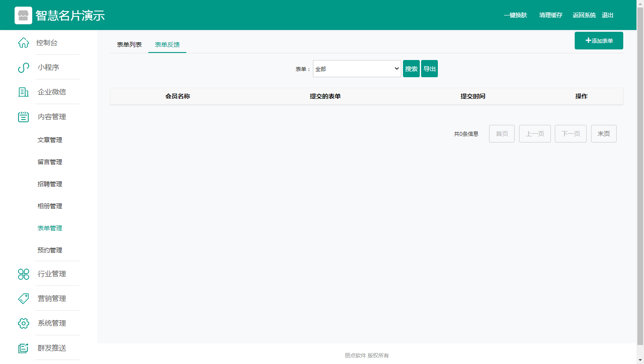This screenshot has width=644, height=364.
Task: Go to 留言管理 submenu
Action: [50, 162]
